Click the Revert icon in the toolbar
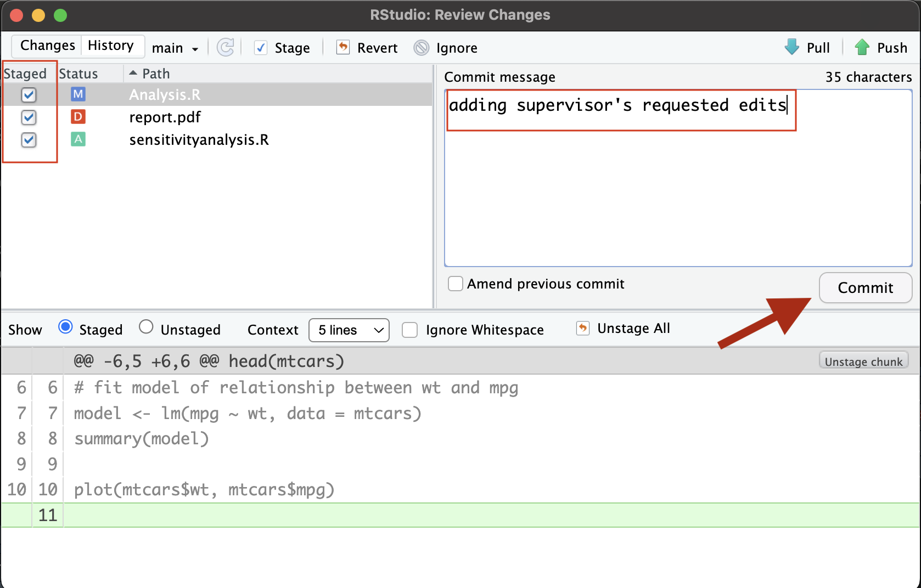921x588 pixels. tap(343, 48)
